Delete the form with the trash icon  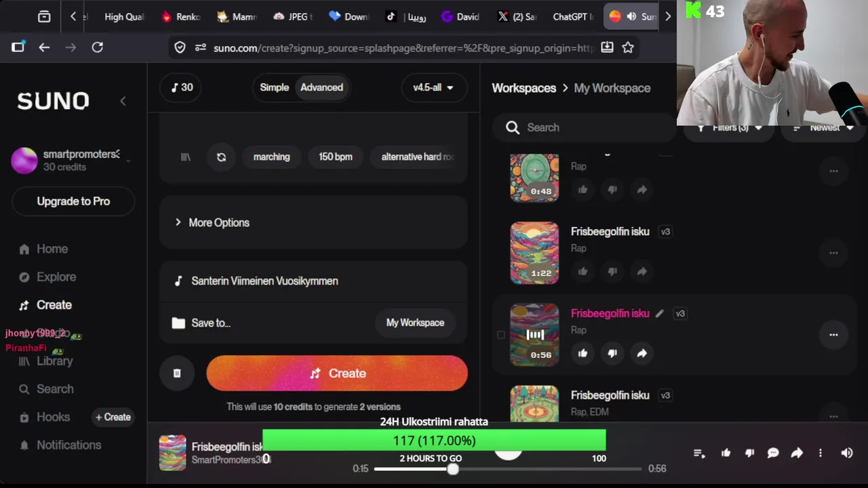177,373
